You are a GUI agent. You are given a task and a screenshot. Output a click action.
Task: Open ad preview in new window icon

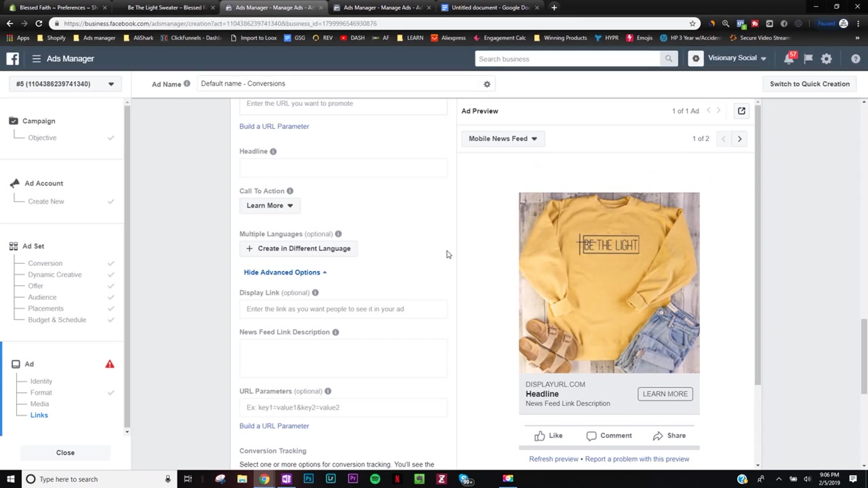741,111
